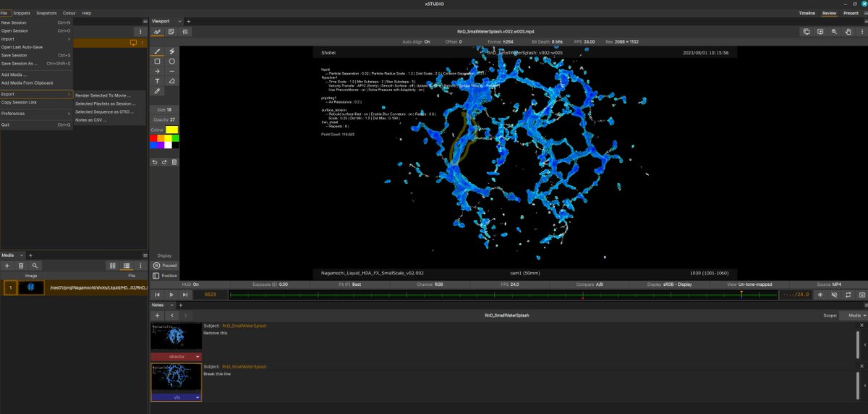The width and height of the screenshot is (868, 414).
Task: Expand the Preferences submenu
Action: click(x=36, y=114)
